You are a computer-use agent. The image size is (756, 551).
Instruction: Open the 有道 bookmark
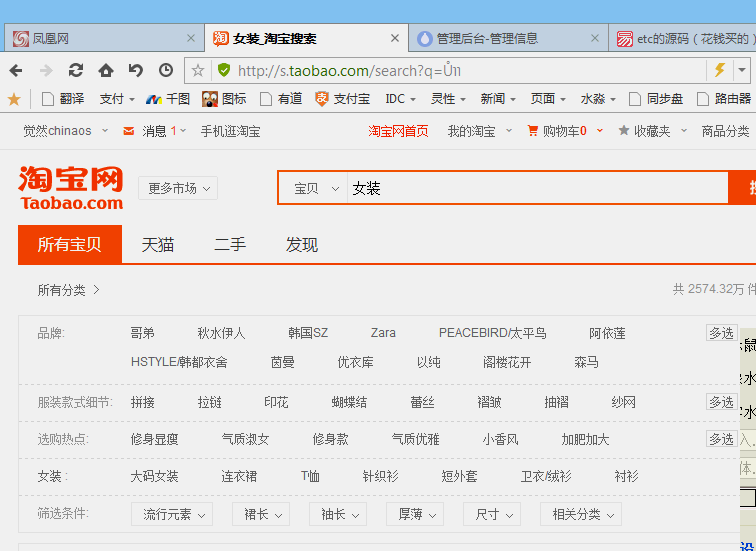point(281,99)
